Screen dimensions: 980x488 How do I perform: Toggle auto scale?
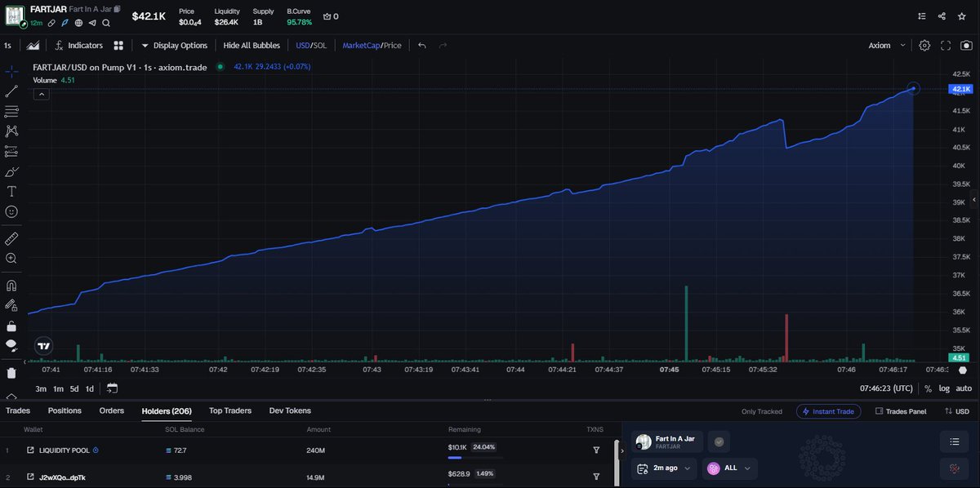tap(964, 389)
